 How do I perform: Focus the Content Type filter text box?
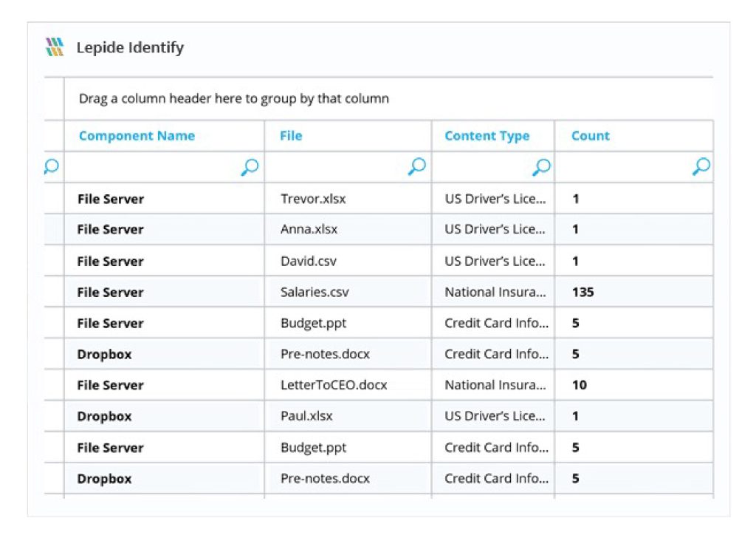493,167
